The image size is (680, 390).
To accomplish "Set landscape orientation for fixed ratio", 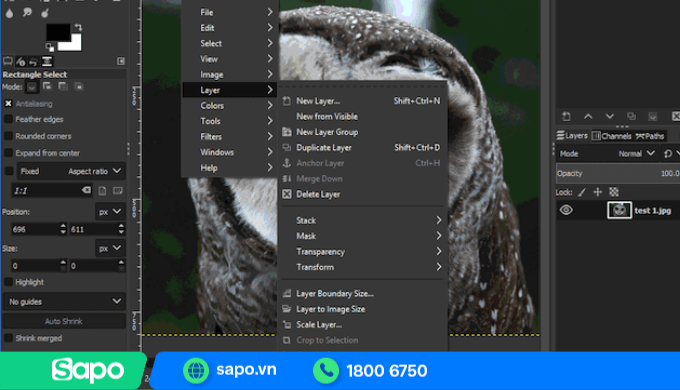I will coord(118,190).
